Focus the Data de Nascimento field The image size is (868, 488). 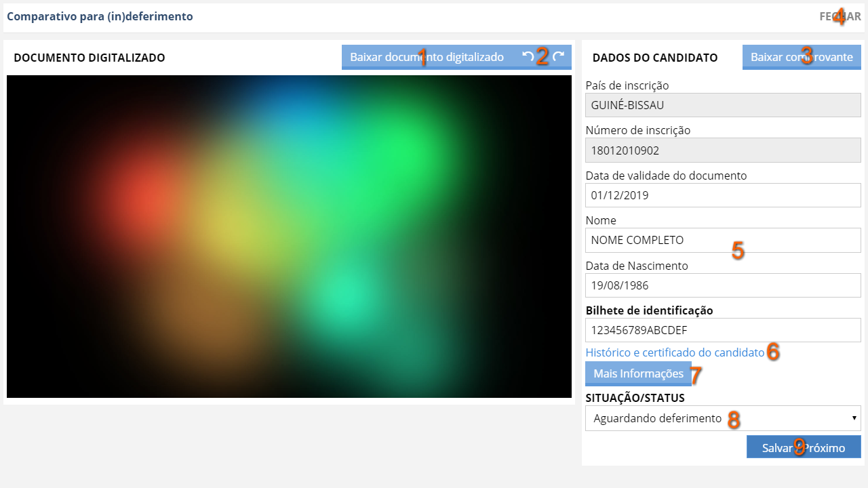pyautogui.click(x=722, y=285)
